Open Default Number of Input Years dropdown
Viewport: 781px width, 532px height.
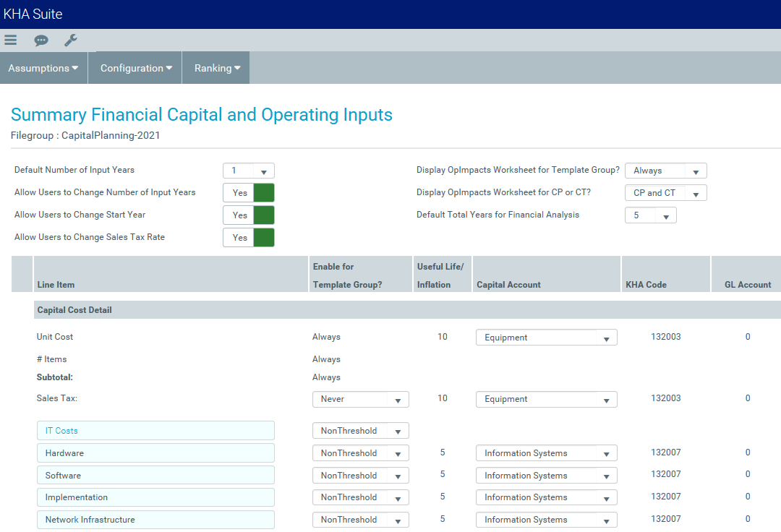coord(249,171)
